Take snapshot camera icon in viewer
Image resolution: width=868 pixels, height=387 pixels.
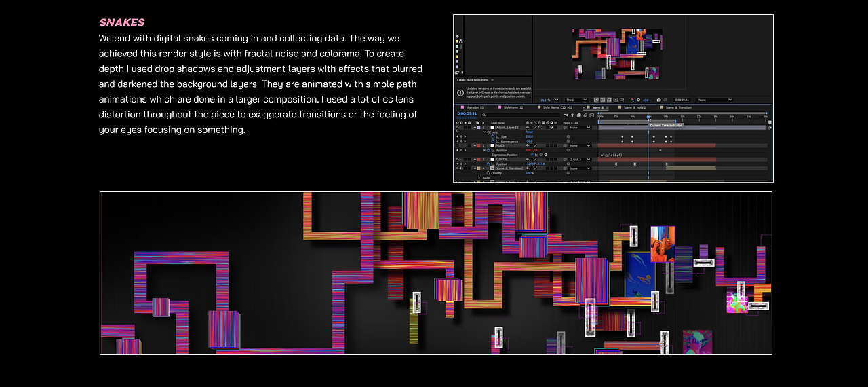(658, 100)
